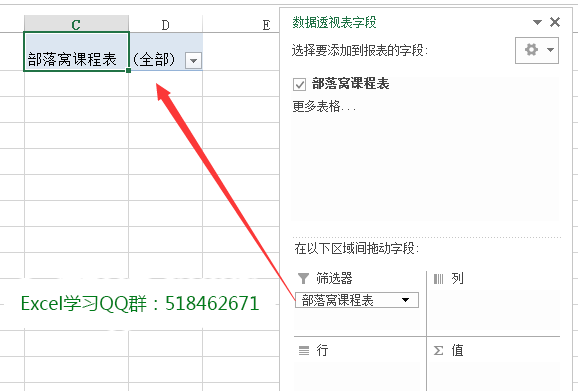This screenshot has width=578, height=391.
Task: Open the field pane options arrow beside close
Action: click(537, 22)
